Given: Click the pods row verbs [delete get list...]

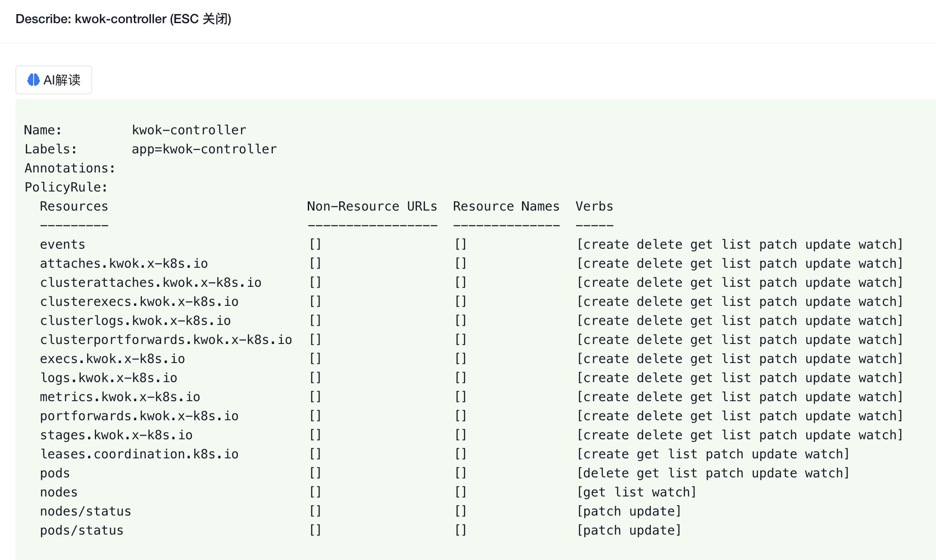Looking at the screenshot, I should (713, 473).
